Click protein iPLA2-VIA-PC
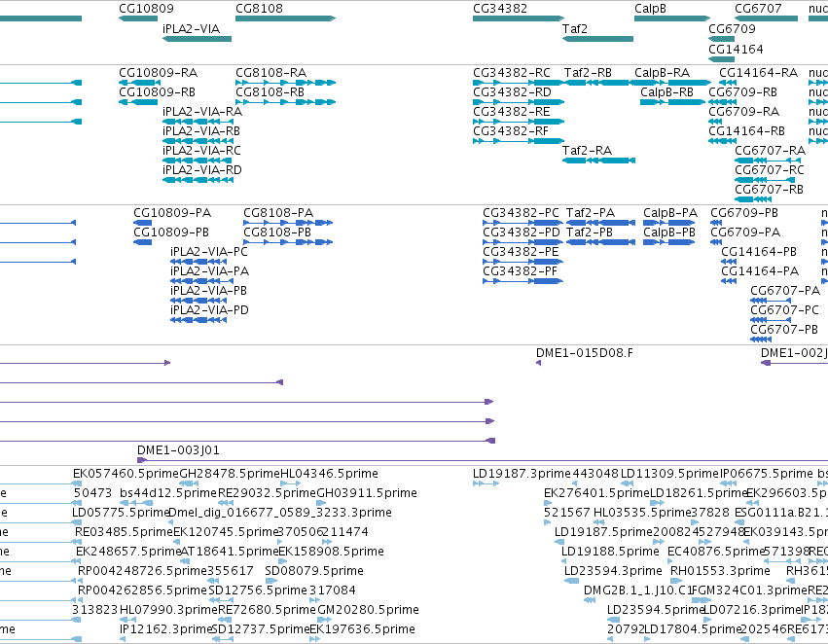The height and width of the screenshot is (644, 828). 198,262
